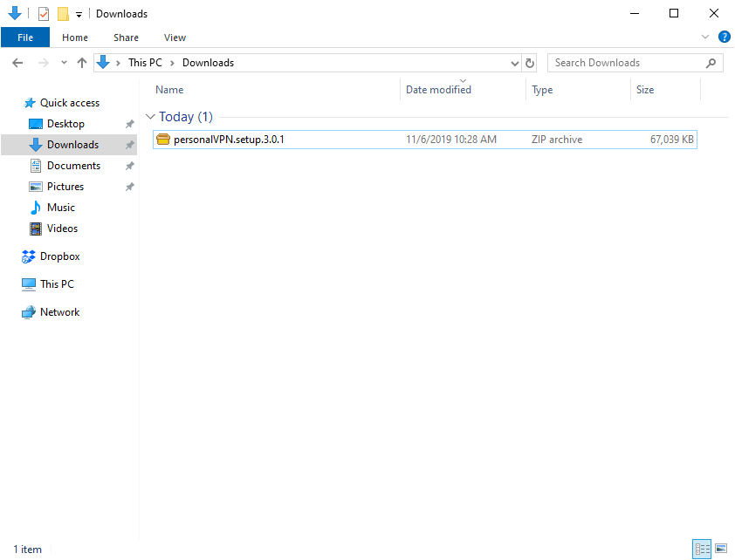Switch to Large icons view in status bar

click(721, 549)
